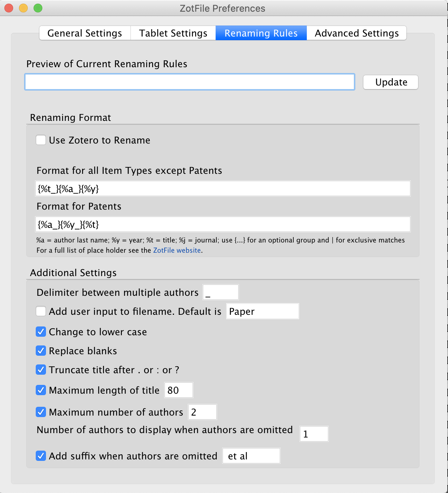Click the Renaming Format section heading
The height and width of the screenshot is (493, 448).
click(x=70, y=118)
